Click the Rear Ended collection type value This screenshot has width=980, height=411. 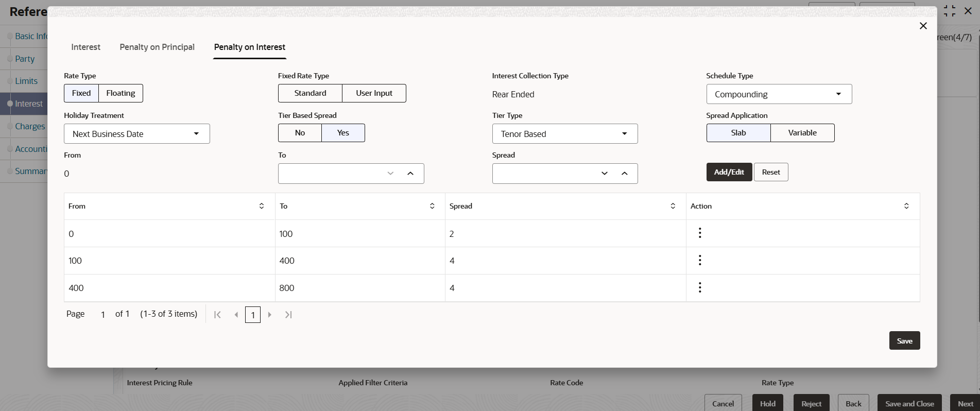coord(513,94)
